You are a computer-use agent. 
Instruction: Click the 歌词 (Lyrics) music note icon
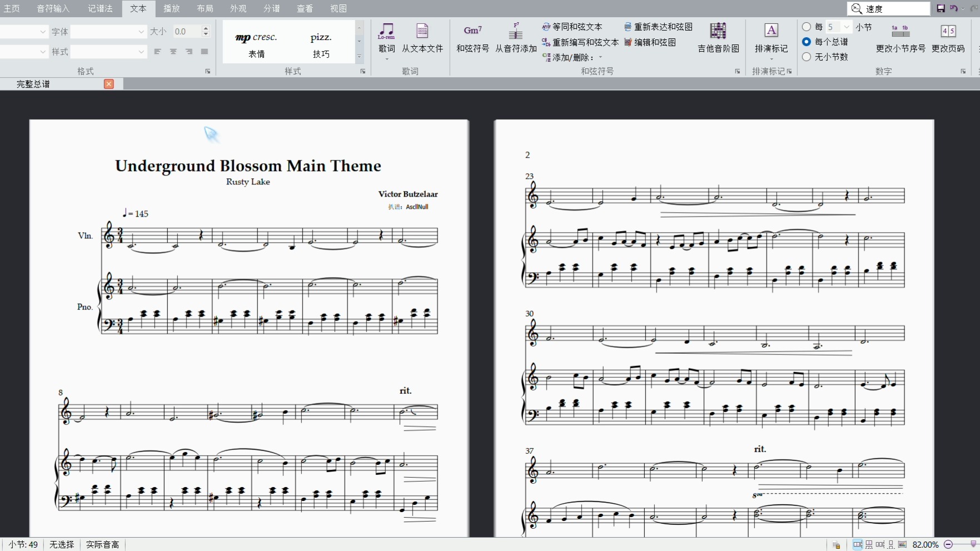(x=386, y=31)
